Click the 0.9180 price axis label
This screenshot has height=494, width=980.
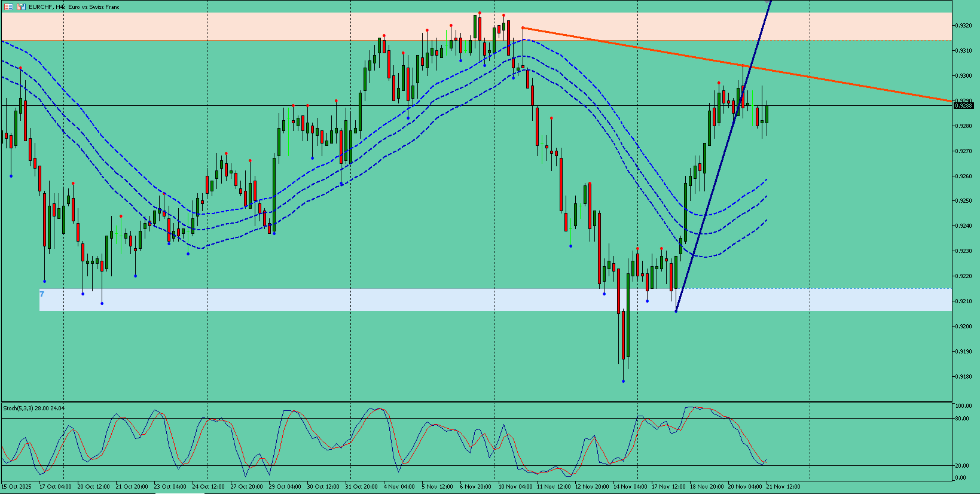(963, 377)
